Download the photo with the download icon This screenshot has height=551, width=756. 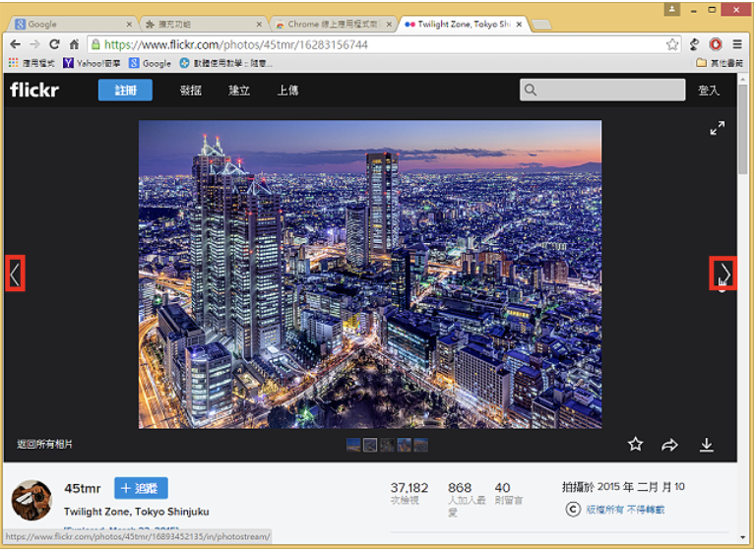707,445
